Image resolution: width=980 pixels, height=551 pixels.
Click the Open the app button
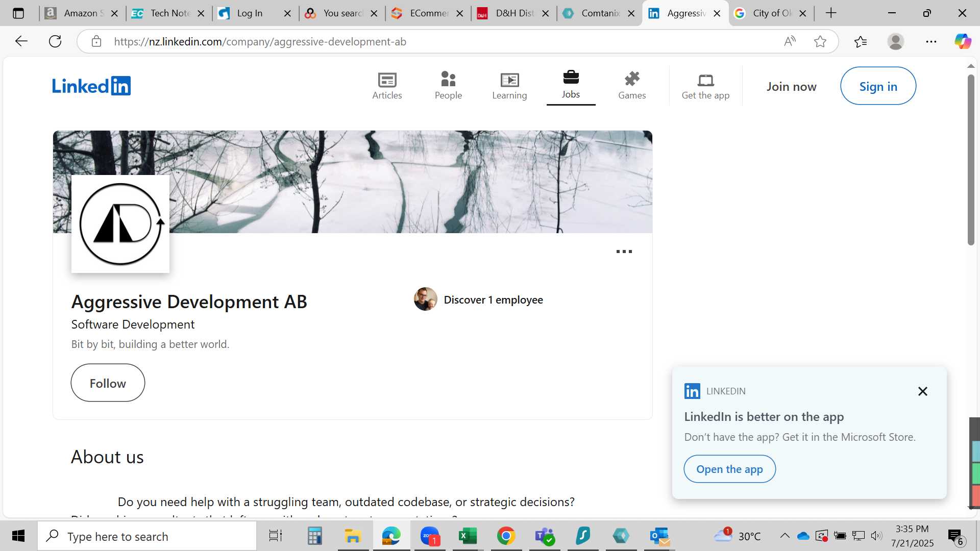tap(729, 469)
